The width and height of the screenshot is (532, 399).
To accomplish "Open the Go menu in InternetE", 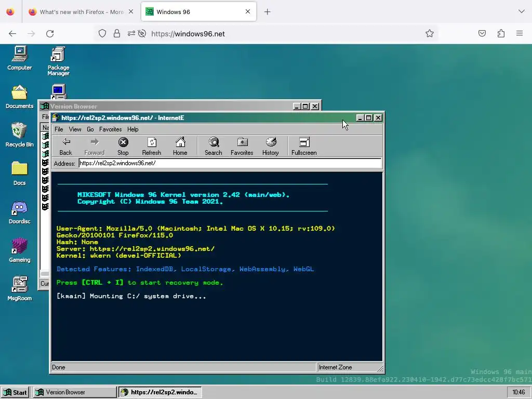I will click(90, 129).
